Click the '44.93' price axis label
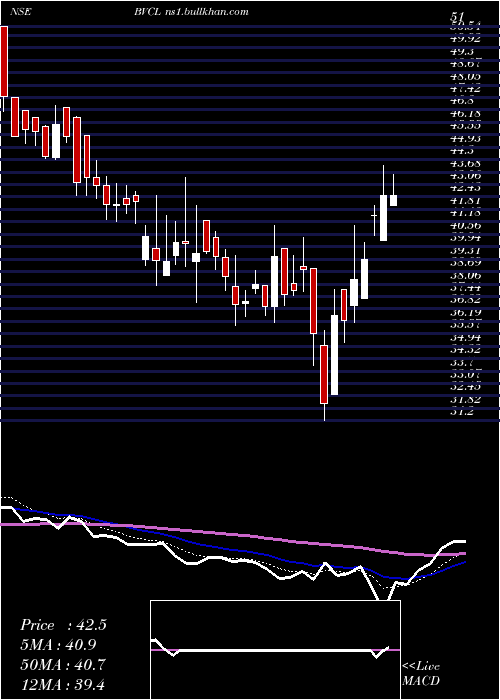This screenshot has width=500, height=700. coord(466,139)
